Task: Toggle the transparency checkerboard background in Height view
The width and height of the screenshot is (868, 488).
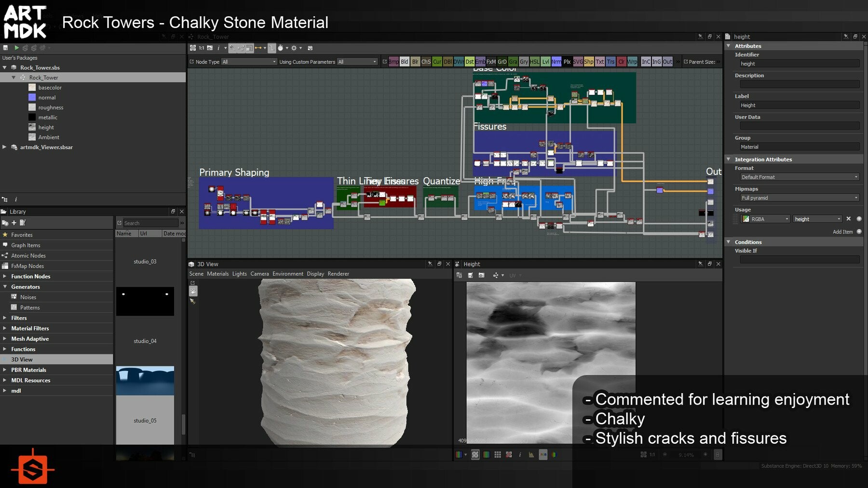Action: 475,454
